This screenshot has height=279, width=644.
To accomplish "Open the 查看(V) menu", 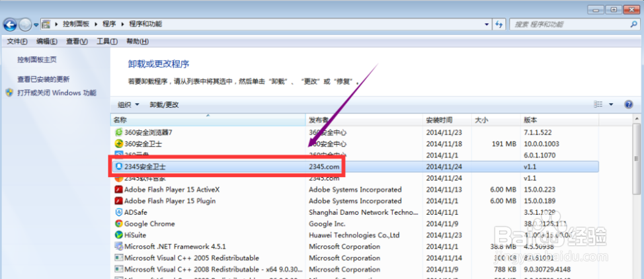I will [x=77, y=42].
